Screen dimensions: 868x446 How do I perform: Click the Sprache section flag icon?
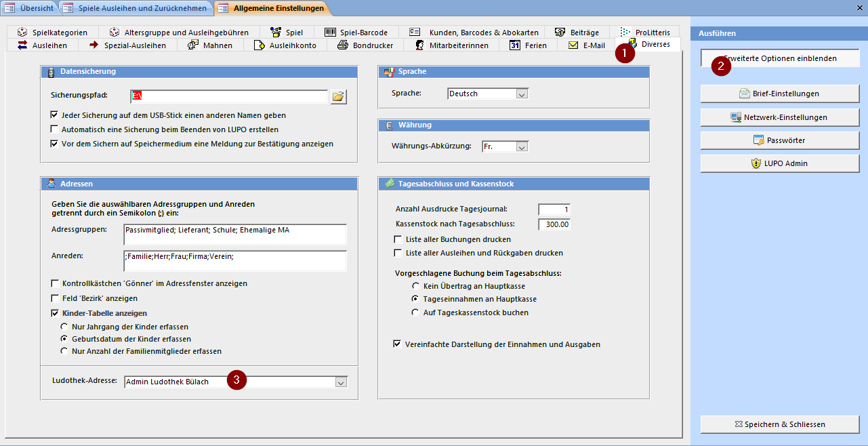(x=388, y=71)
